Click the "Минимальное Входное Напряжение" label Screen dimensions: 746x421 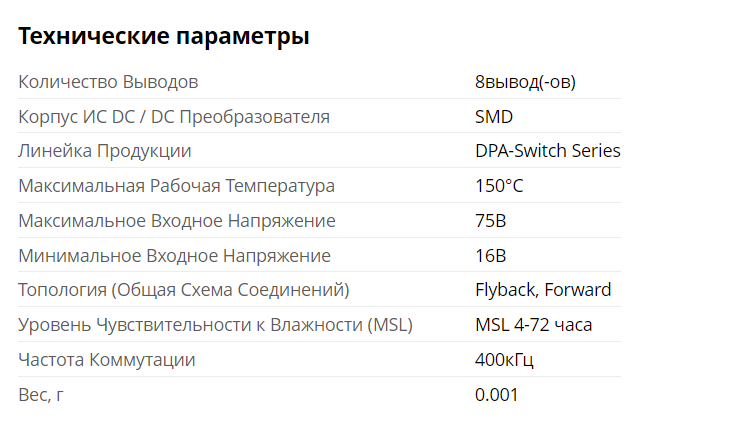(174, 255)
